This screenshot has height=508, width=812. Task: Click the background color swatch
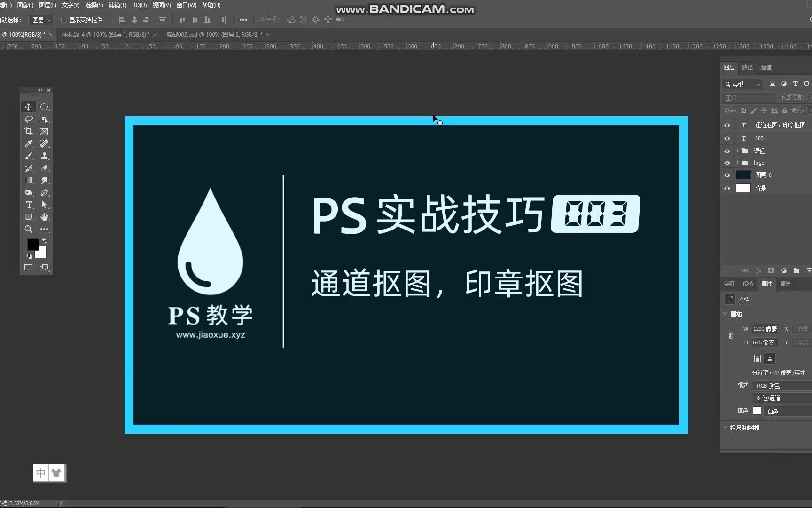[42, 254]
